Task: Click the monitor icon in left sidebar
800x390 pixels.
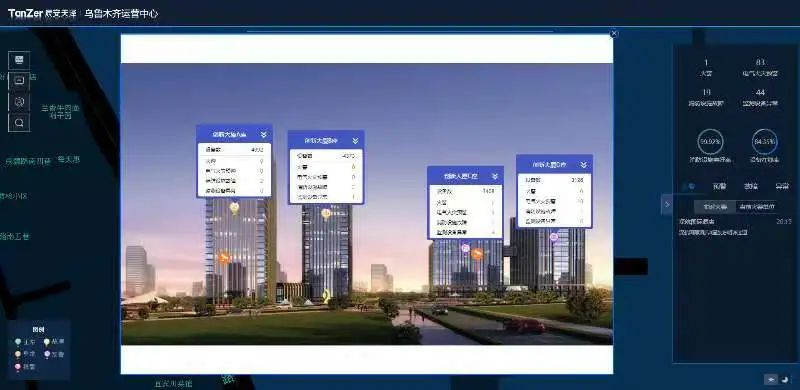Action: [x=19, y=81]
